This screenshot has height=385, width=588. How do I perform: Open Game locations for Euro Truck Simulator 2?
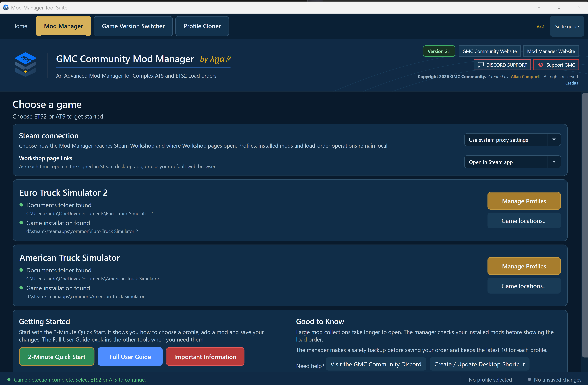(524, 221)
